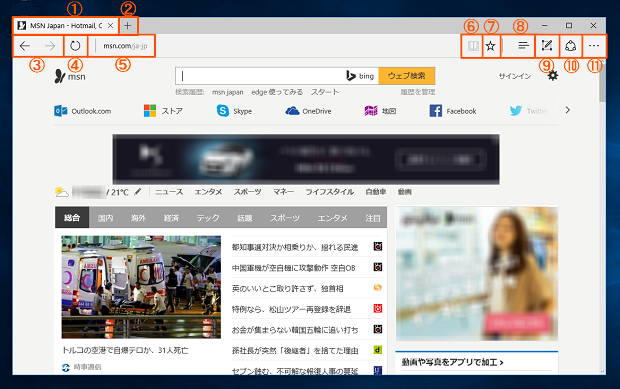The width and height of the screenshot is (620, 389).
Task: Select search history item msn japan
Action: (x=228, y=92)
